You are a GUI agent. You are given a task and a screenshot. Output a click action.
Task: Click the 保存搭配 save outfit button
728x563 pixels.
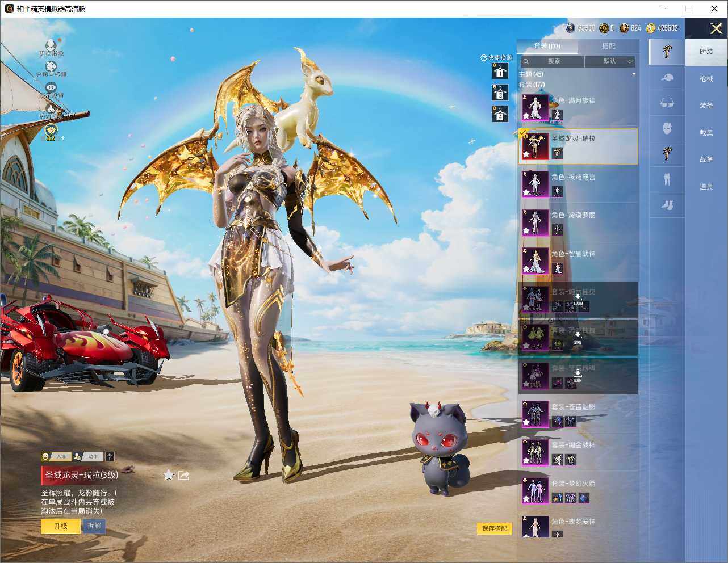pyautogui.click(x=494, y=528)
